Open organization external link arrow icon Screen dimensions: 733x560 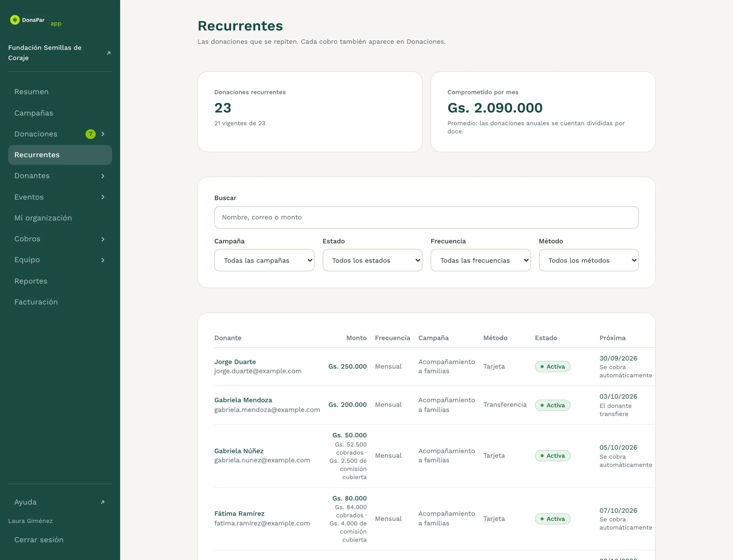point(109,53)
